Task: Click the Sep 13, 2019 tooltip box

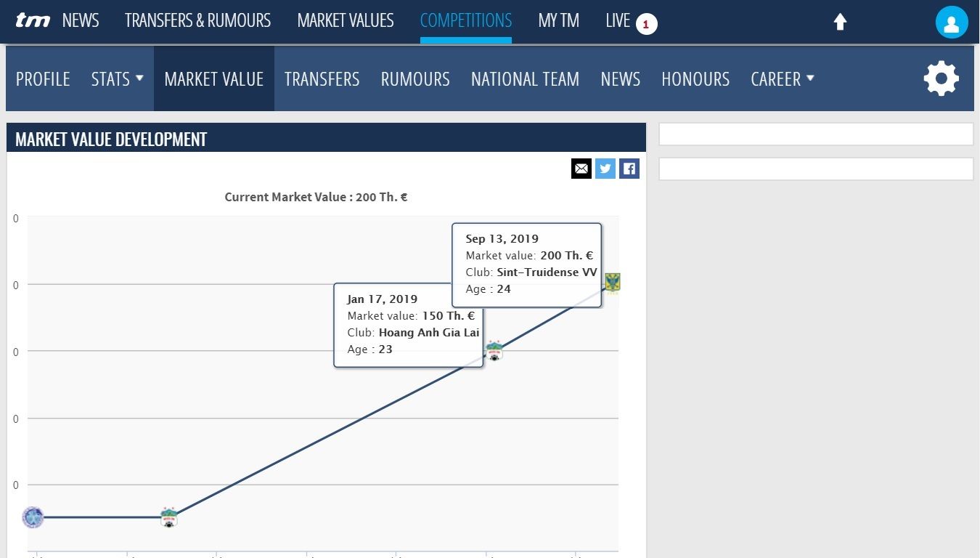Action: pos(527,264)
